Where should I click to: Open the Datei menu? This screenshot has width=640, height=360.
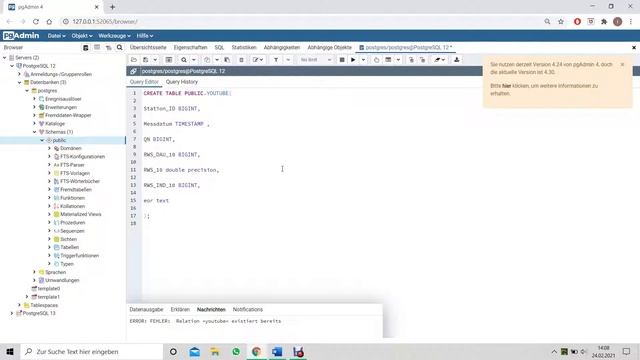click(56, 36)
